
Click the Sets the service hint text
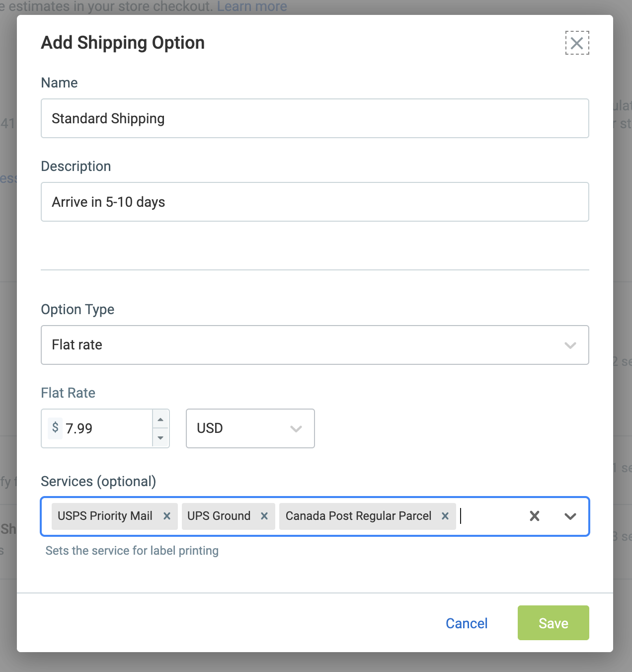coord(132,551)
